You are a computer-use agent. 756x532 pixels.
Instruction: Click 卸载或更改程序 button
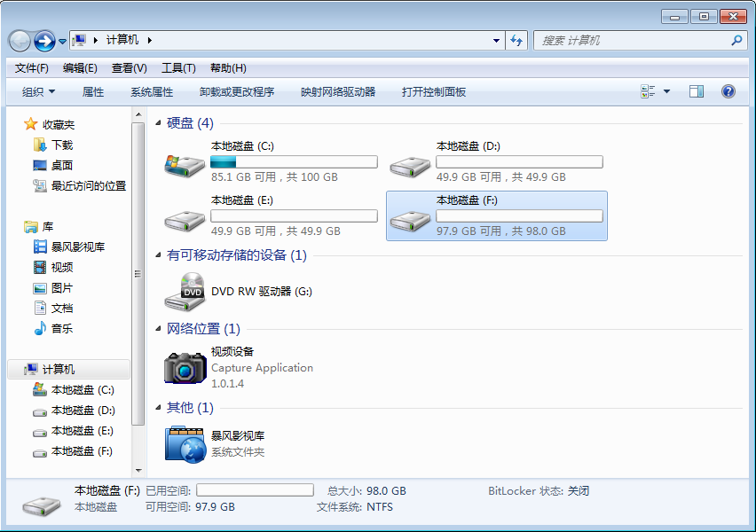coord(236,91)
